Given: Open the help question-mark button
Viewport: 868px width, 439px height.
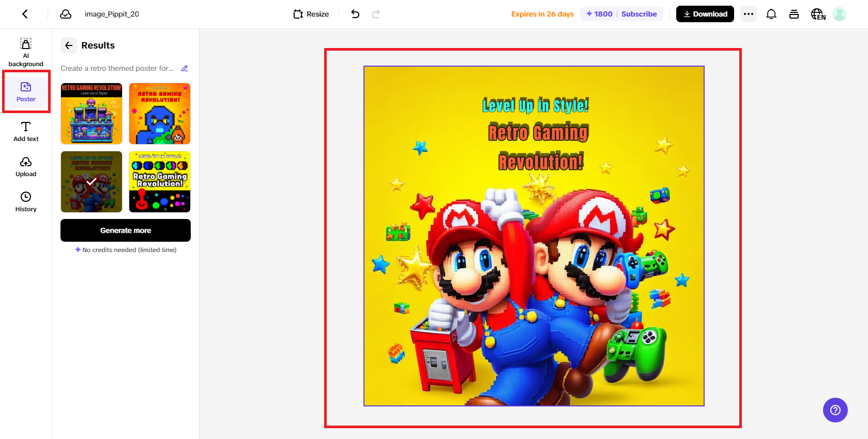Looking at the screenshot, I should pyautogui.click(x=835, y=410).
